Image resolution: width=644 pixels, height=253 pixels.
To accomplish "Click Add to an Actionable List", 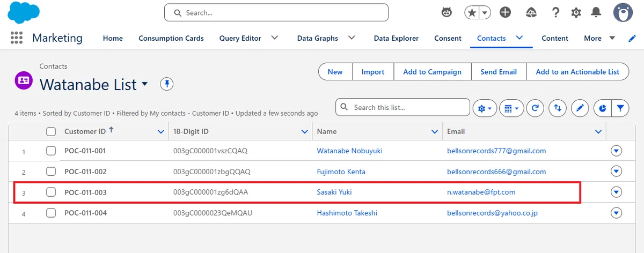I will 577,72.
